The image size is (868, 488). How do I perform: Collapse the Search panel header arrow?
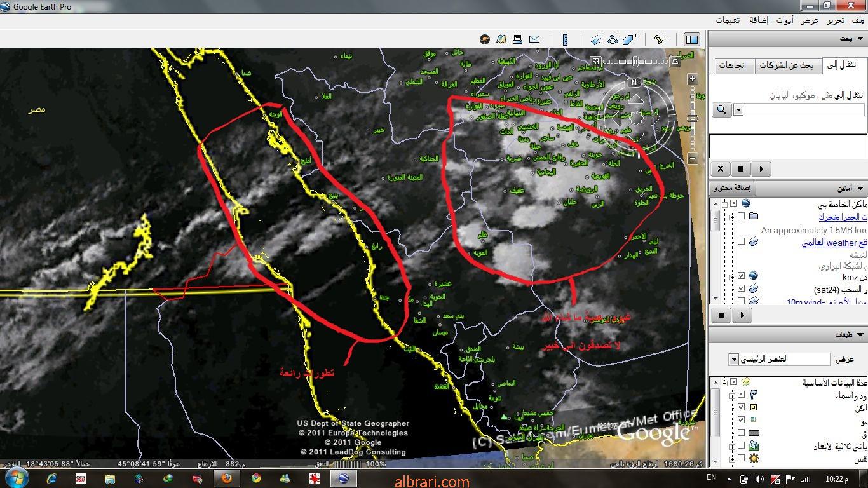861,39
